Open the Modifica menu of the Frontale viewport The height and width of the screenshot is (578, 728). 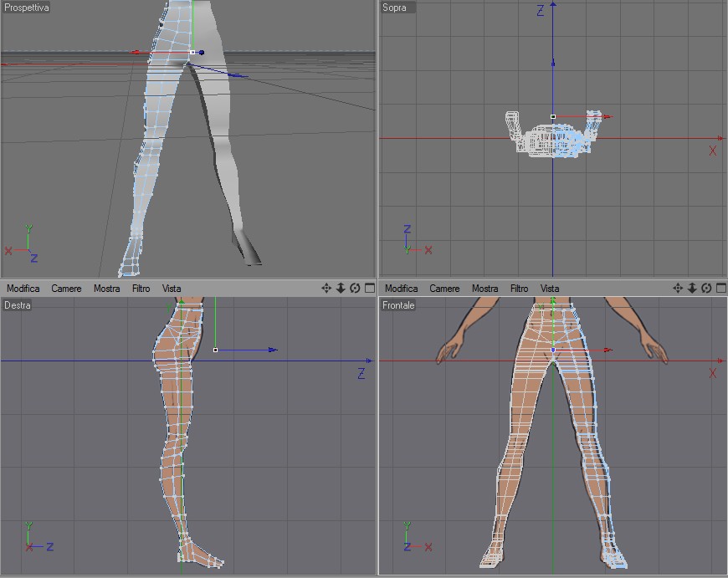402,289
